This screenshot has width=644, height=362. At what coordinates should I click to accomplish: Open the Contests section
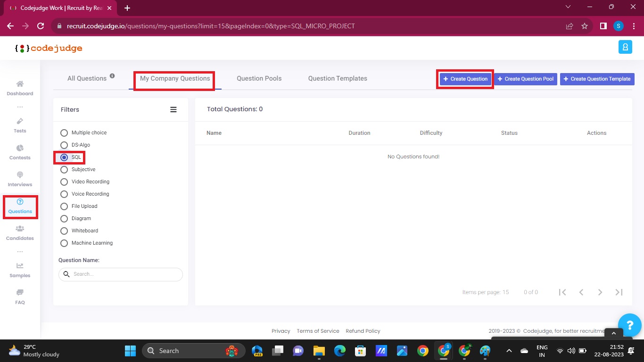tap(20, 152)
